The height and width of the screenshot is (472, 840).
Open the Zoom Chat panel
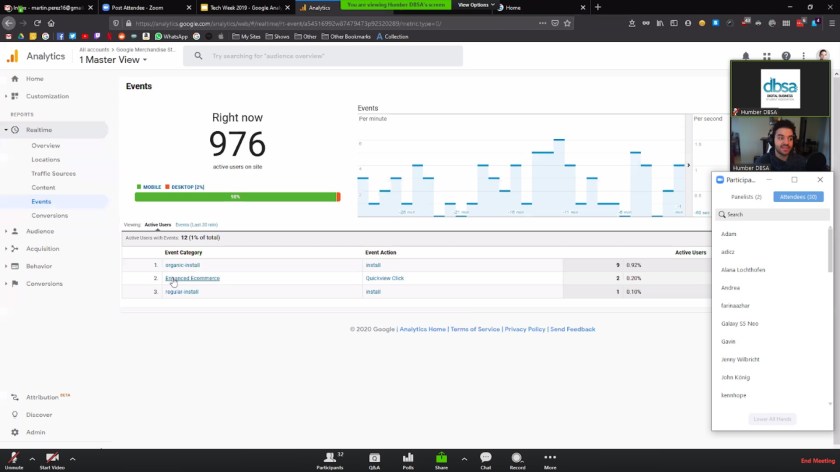(x=485, y=458)
